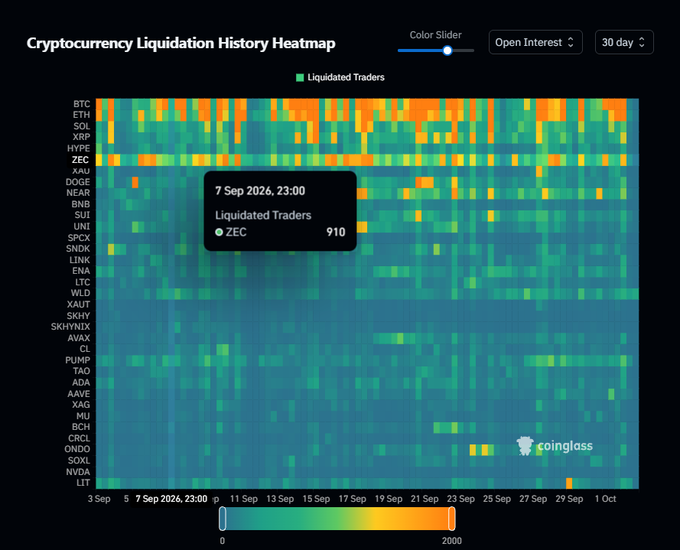Screen dimensions: 680x550
Task: Click the 0 minimum value under color bar
Action: 222,541
